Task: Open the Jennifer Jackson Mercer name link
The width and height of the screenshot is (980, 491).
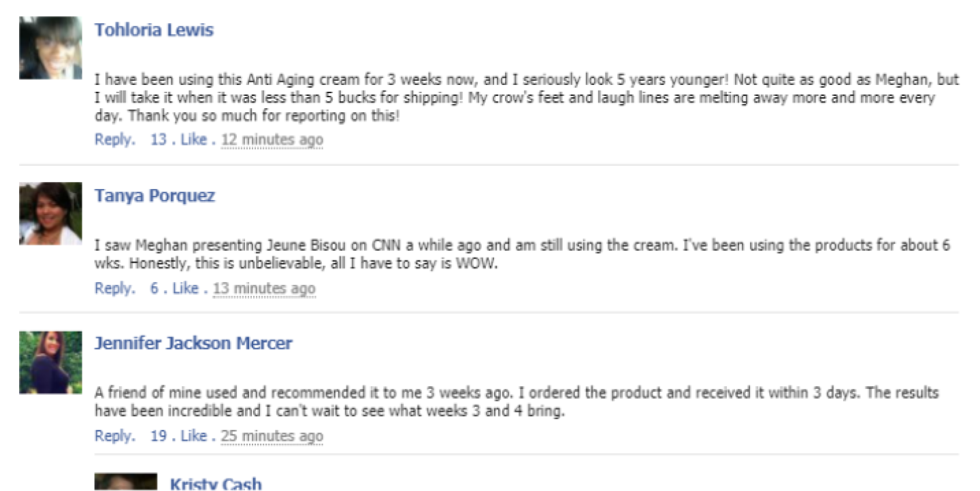Action: [x=193, y=343]
